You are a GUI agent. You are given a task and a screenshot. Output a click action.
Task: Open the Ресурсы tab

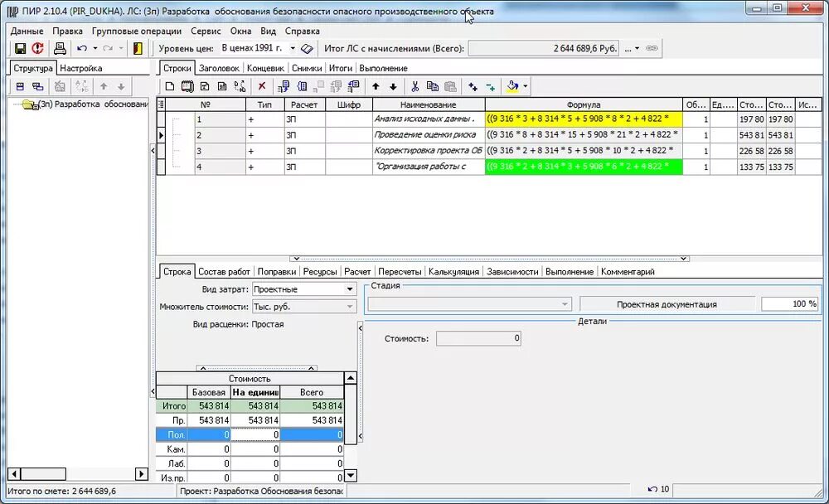320,272
